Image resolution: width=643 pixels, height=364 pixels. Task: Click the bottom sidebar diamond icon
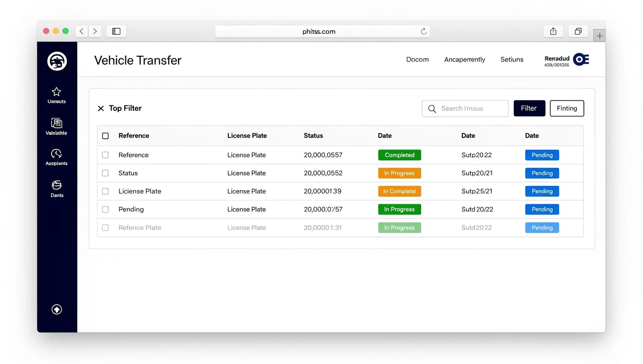(x=57, y=309)
